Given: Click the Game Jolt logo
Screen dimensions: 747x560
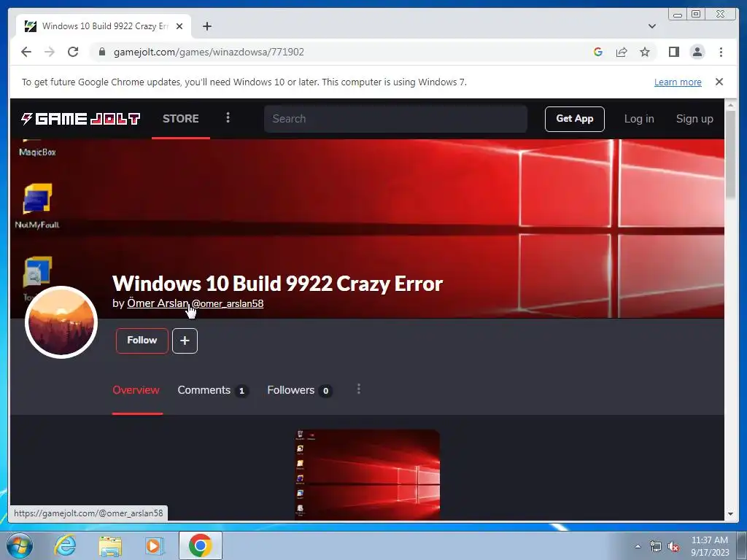Looking at the screenshot, I should (80, 119).
